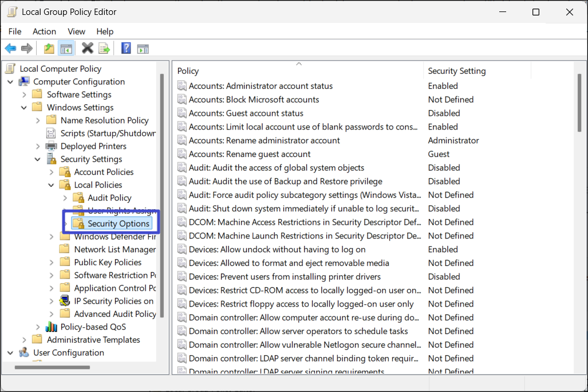Collapse the Computer Configuration node
Image resolution: width=588 pixels, height=392 pixels.
point(10,82)
